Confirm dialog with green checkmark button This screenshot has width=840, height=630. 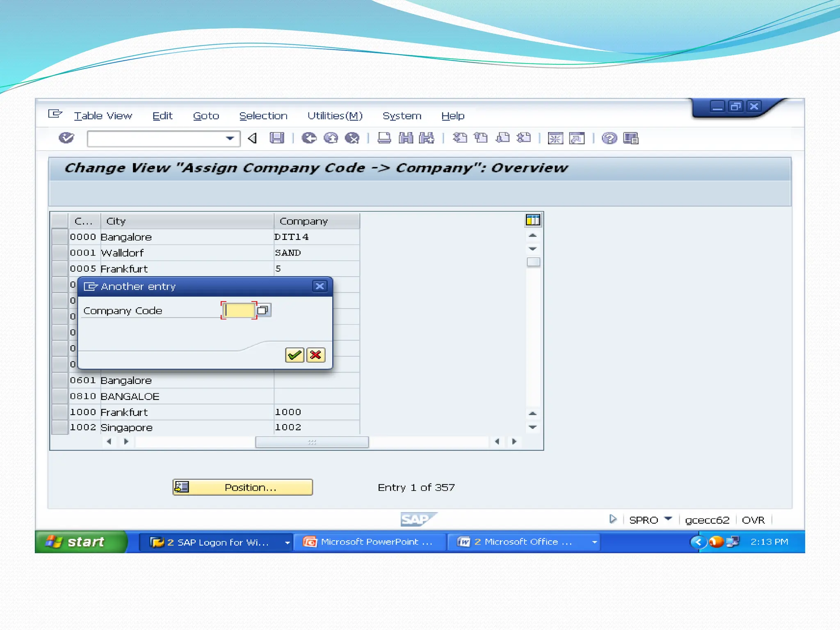pos(294,355)
